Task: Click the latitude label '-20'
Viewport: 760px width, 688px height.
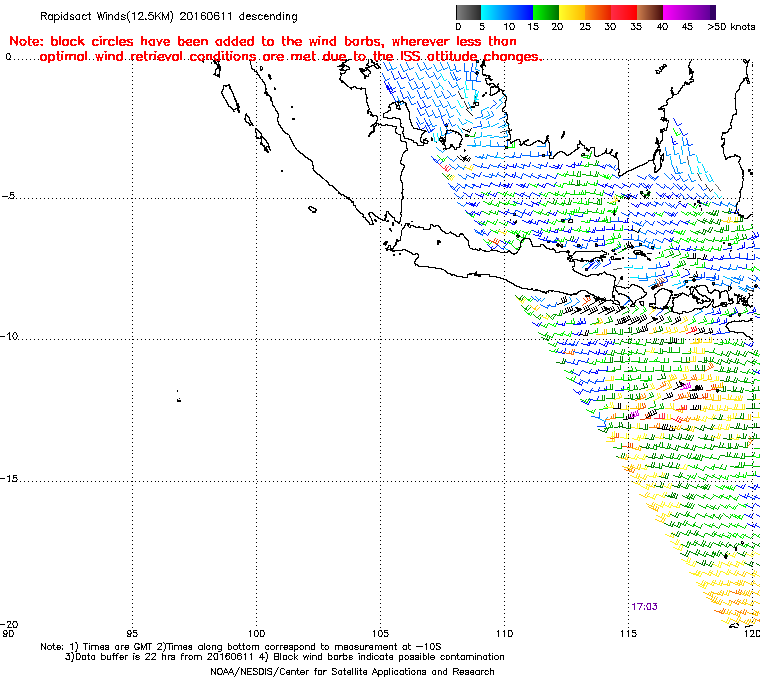Action: click(x=9, y=624)
